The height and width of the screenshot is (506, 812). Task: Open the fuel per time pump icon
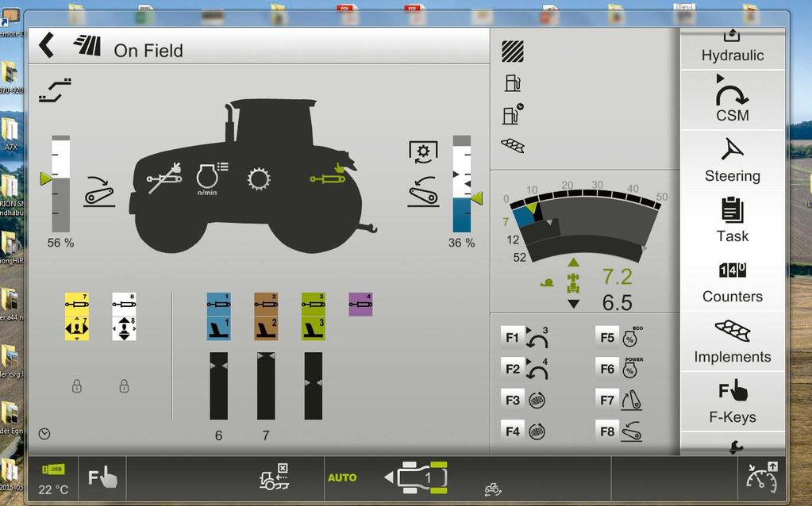pos(513,114)
